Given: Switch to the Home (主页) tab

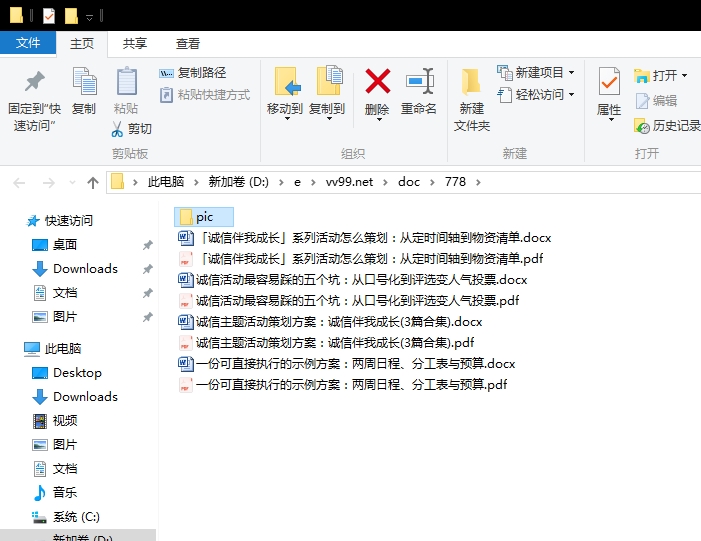Looking at the screenshot, I should [82, 43].
